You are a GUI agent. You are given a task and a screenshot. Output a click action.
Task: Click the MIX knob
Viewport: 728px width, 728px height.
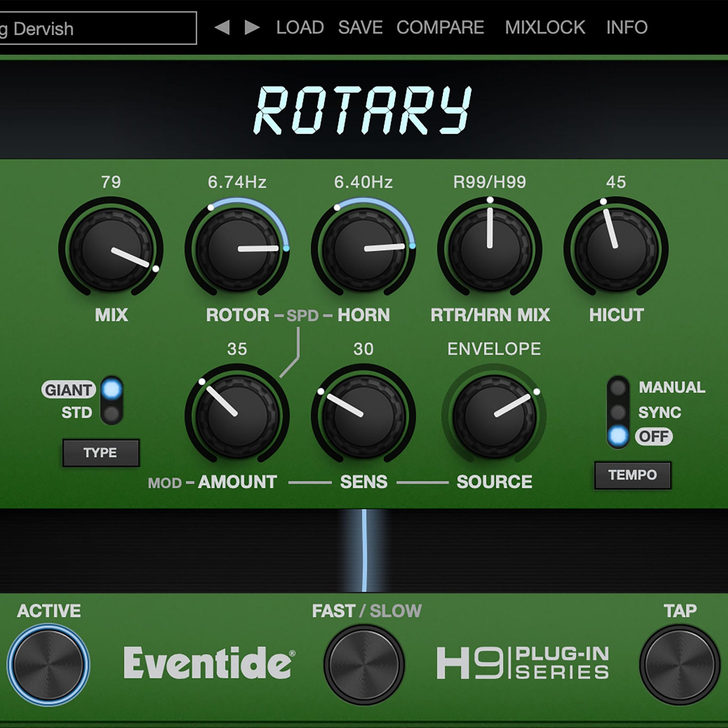[110, 246]
